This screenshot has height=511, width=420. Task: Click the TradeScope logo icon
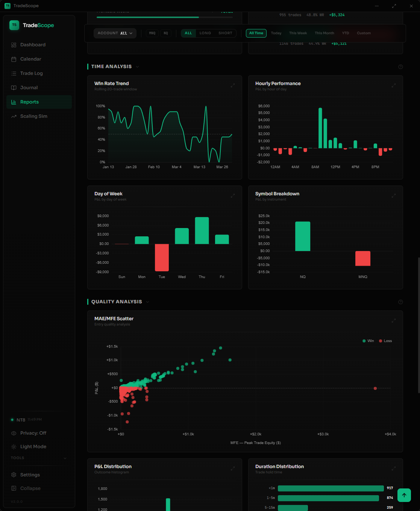[x=14, y=25]
